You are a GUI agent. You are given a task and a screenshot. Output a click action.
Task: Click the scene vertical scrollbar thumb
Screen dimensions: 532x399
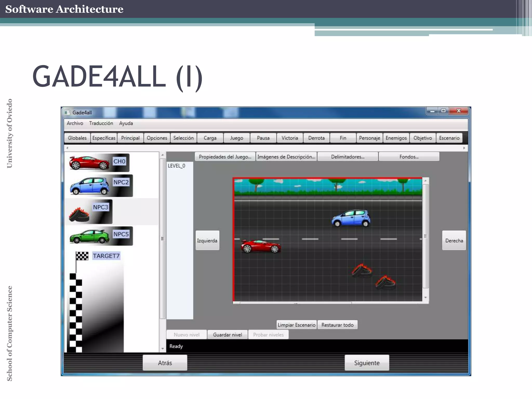[425, 236]
